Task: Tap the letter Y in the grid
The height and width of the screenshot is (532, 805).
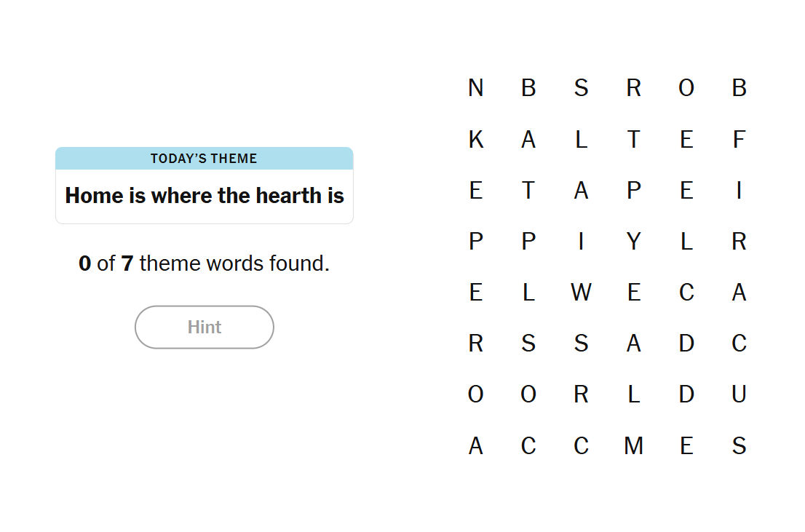Action: tap(634, 241)
